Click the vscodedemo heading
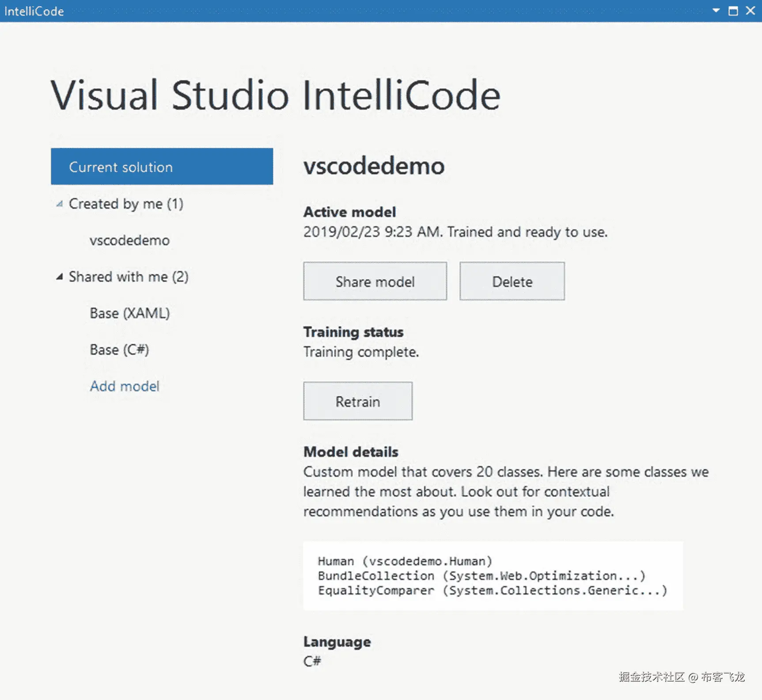The width and height of the screenshot is (762, 700). [374, 166]
